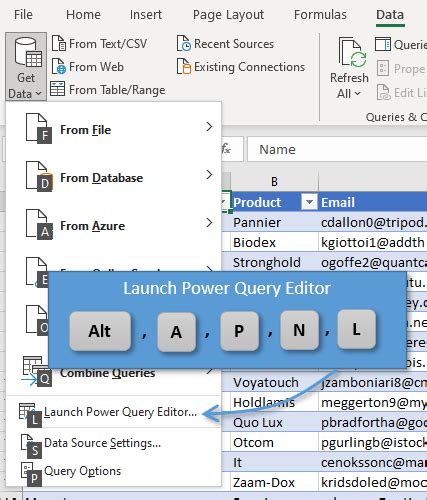Viewport: 427px width, 500px height.
Task: Open Data Source Settings menu item
Action: pos(113,443)
